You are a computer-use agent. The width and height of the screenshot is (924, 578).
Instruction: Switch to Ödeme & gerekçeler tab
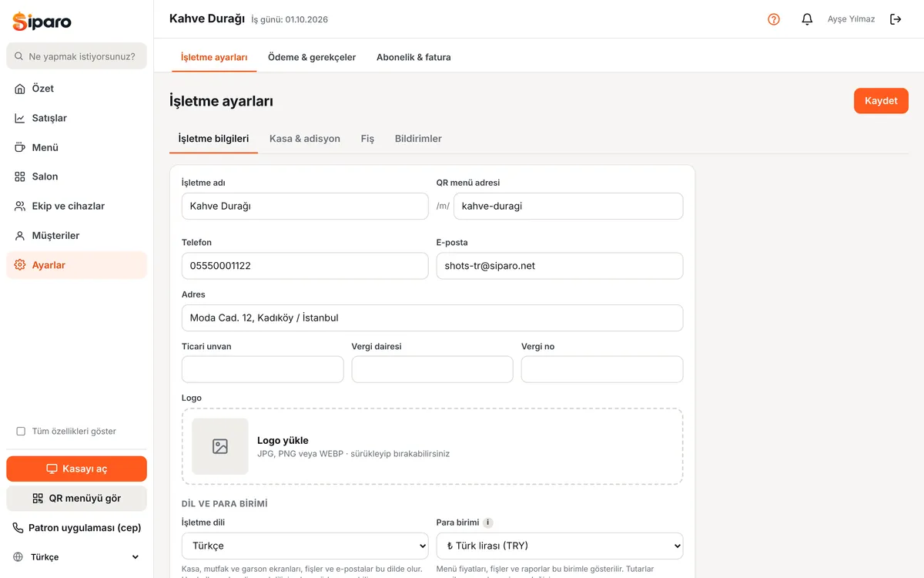(312, 57)
